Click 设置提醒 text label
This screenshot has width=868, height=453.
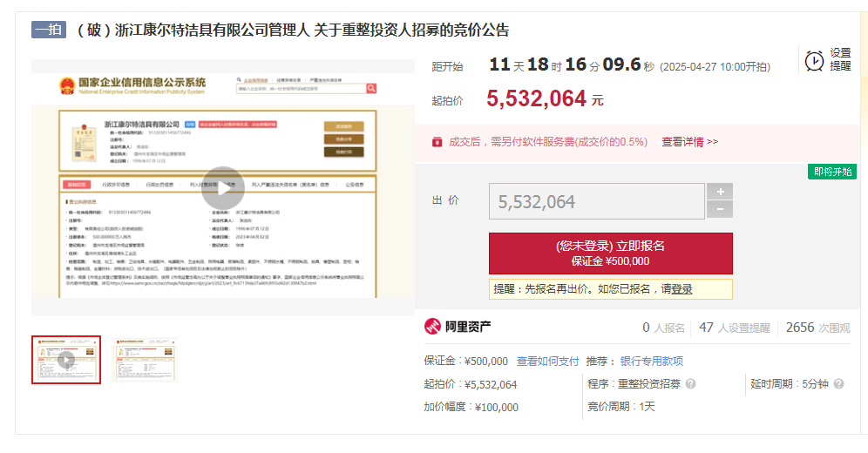(x=840, y=60)
